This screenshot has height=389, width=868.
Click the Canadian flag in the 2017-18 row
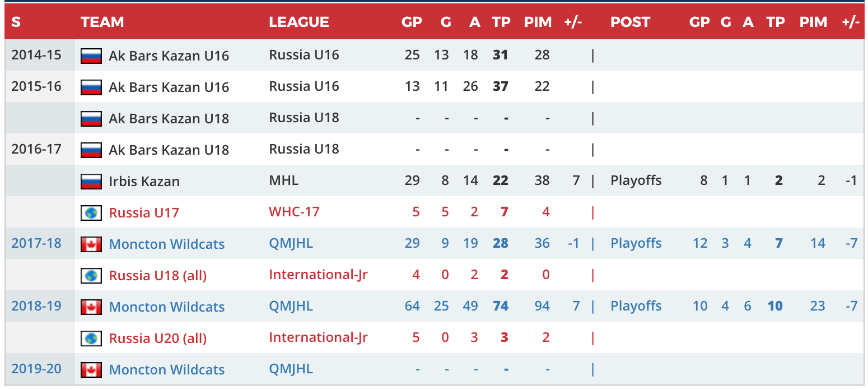pyautogui.click(x=91, y=244)
